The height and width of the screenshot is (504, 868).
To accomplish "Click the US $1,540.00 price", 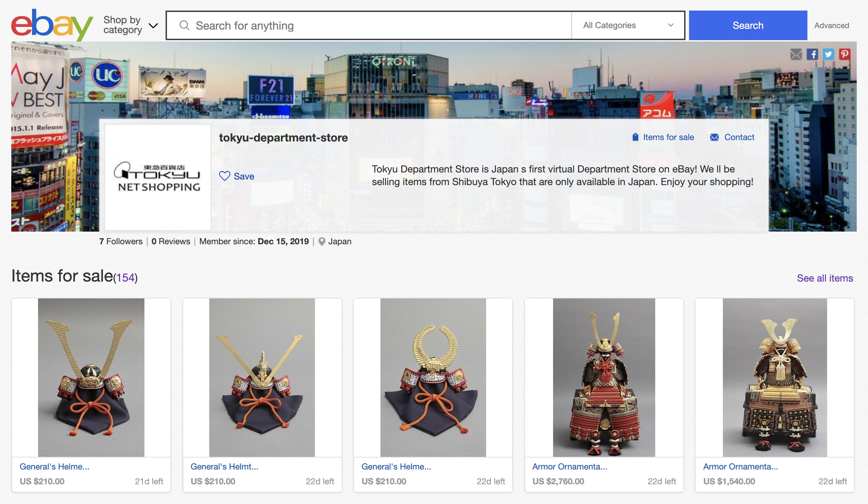I will coord(729,481).
